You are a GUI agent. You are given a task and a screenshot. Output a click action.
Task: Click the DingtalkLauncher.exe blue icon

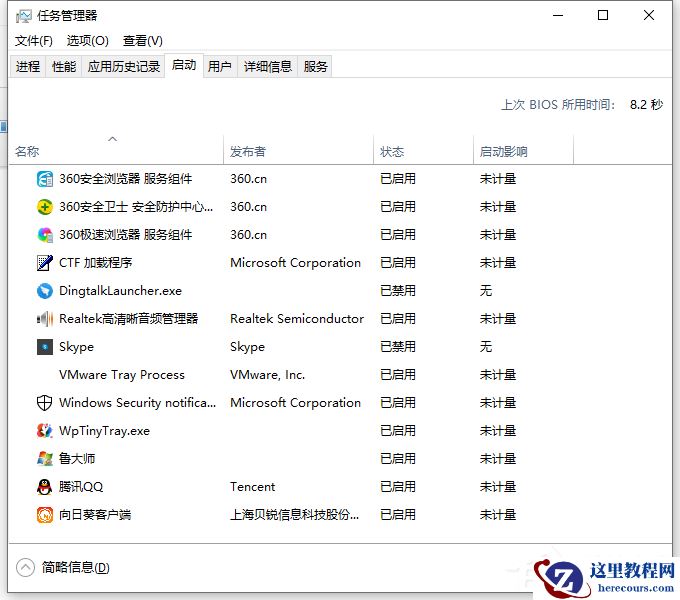(45, 291)
